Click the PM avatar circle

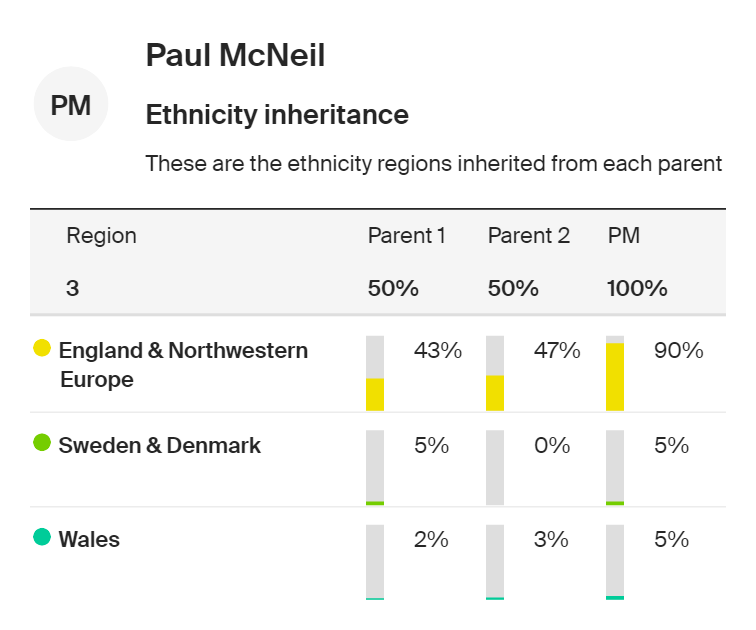pos(71,104)
